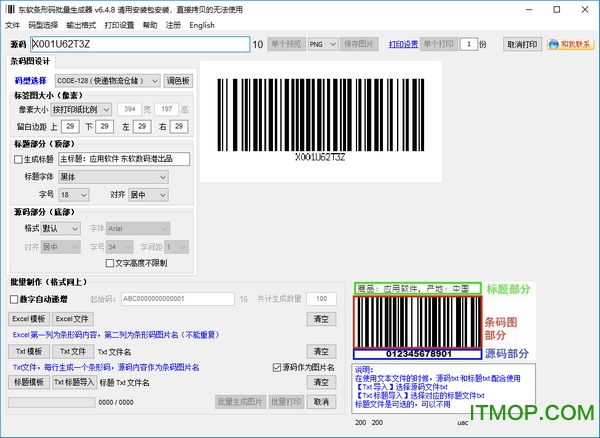Image resolution: width=600 pixels, height=438 pixels.
Task: Open the 像素大小 dropdown
Action: tap(81, 110)
